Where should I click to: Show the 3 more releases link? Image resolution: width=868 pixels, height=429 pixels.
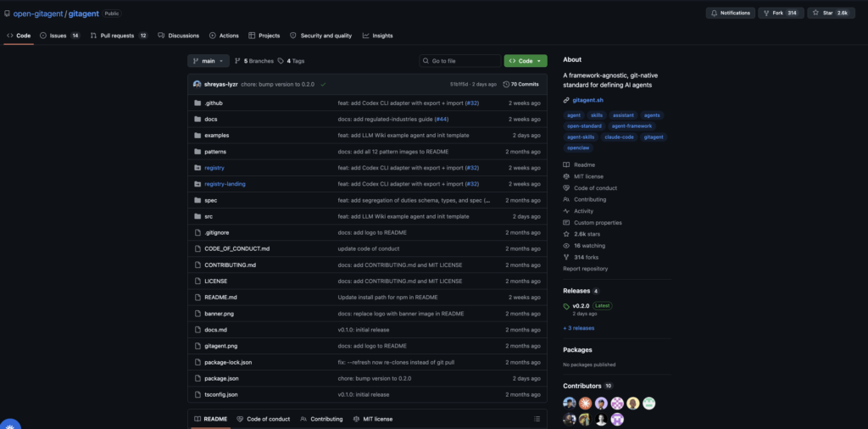579,327
